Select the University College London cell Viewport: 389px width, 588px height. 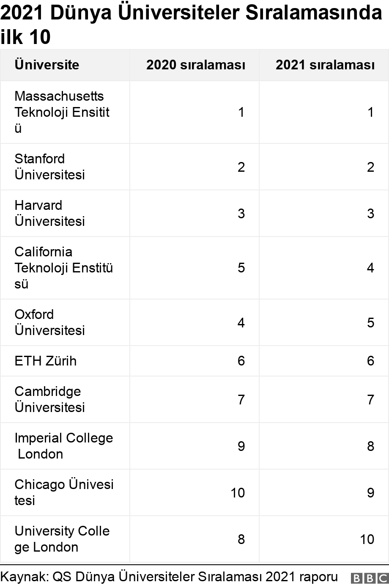point(62,539)
